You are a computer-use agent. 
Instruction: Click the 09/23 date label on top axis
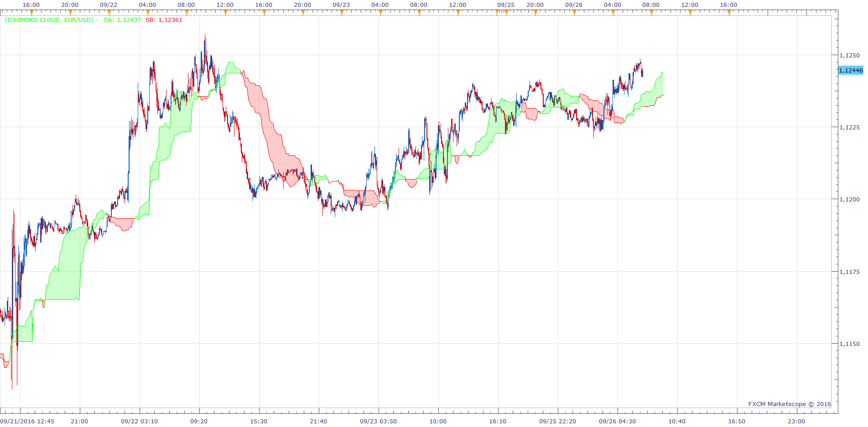[341, 5]
